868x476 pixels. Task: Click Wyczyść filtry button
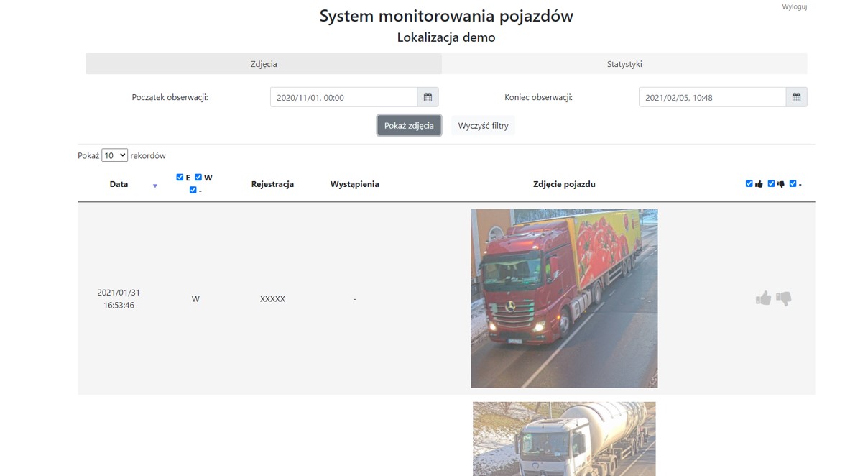[483, 126]
